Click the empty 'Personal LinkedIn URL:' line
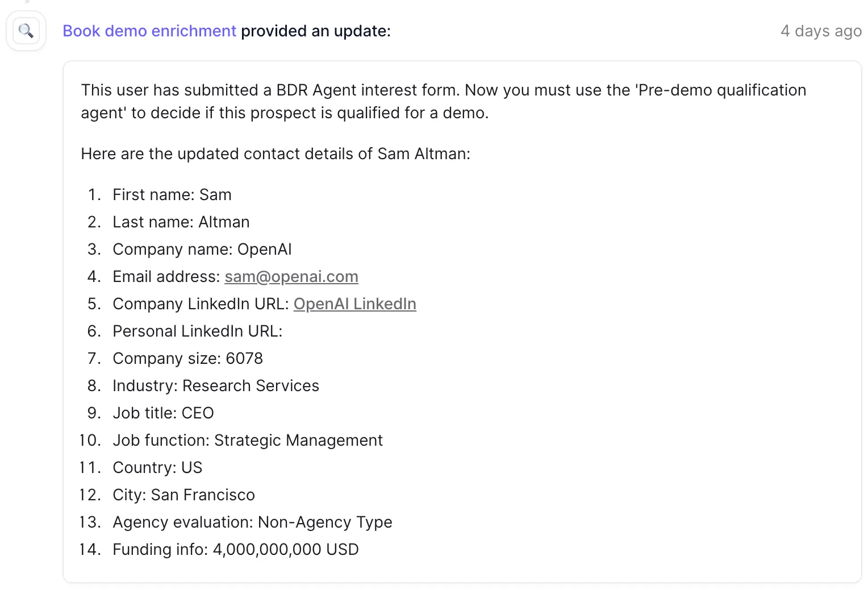Screen dimensions: 868x589 (197, 331)
